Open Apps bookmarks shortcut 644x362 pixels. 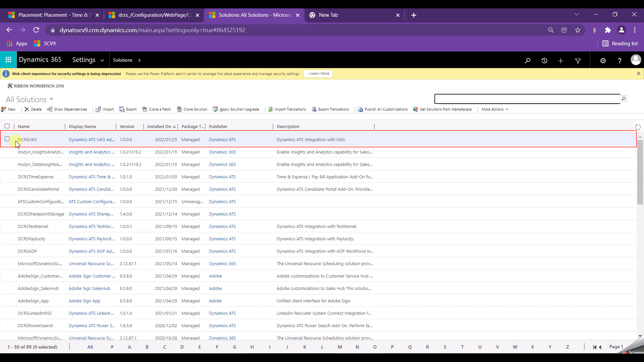point(17,44)
